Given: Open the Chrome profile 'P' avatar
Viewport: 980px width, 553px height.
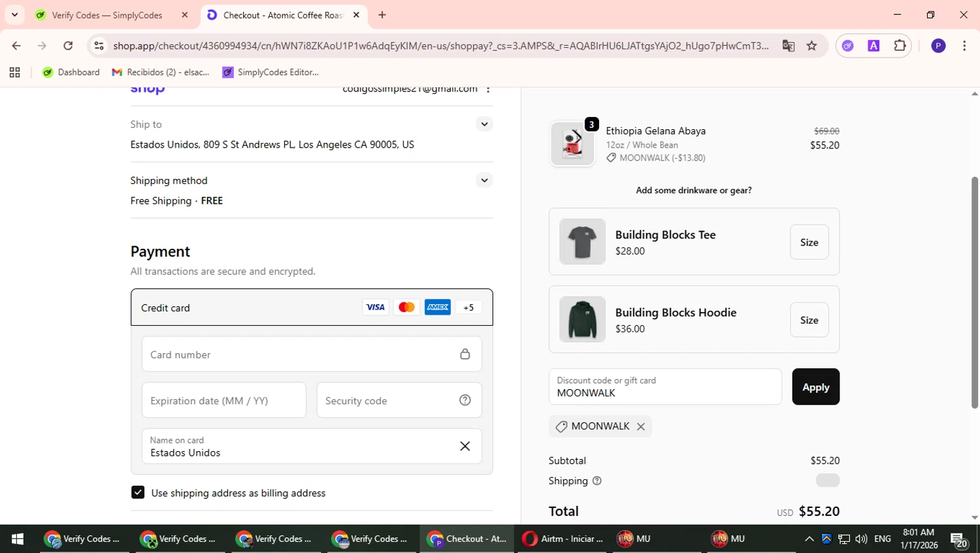Looking at the screenshot, I should pos(938,46).
